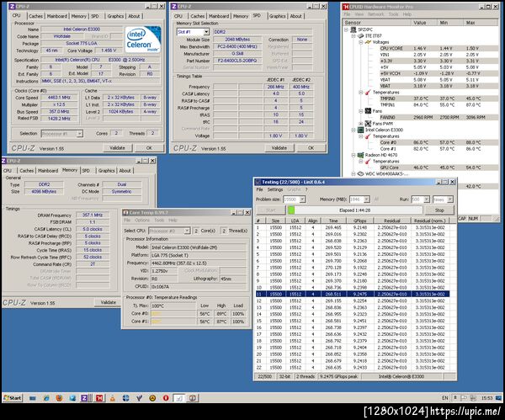The width and height of the screenshot is (505, 420).
Task: Open About tab in the Memory CPU-Z window
Action: [125, 171]
